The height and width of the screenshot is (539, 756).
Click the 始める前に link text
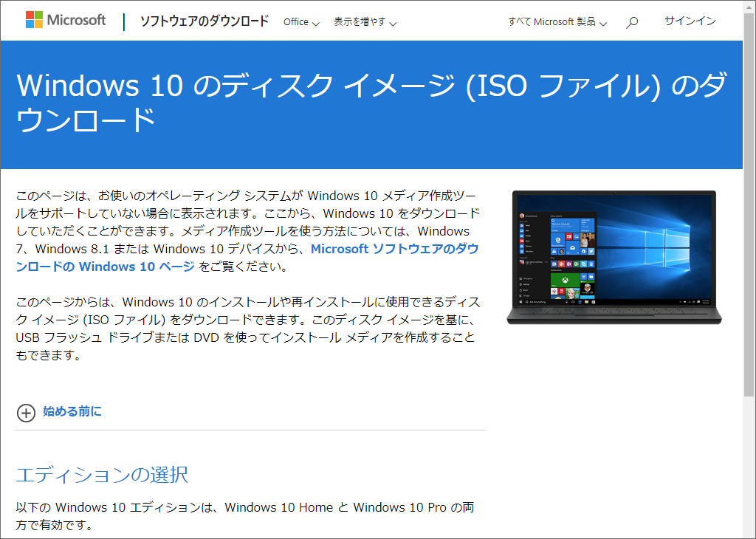pyautogui.click(x=72, y=411)
